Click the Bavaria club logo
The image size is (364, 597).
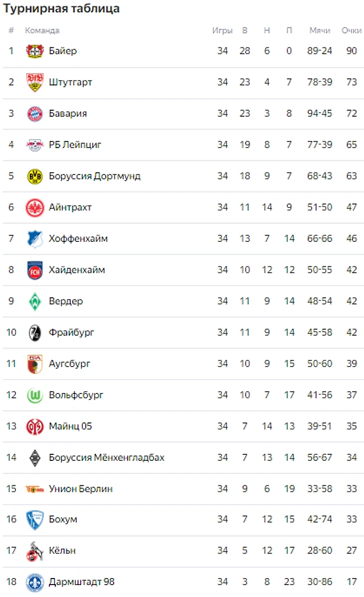tap(35, 114)
